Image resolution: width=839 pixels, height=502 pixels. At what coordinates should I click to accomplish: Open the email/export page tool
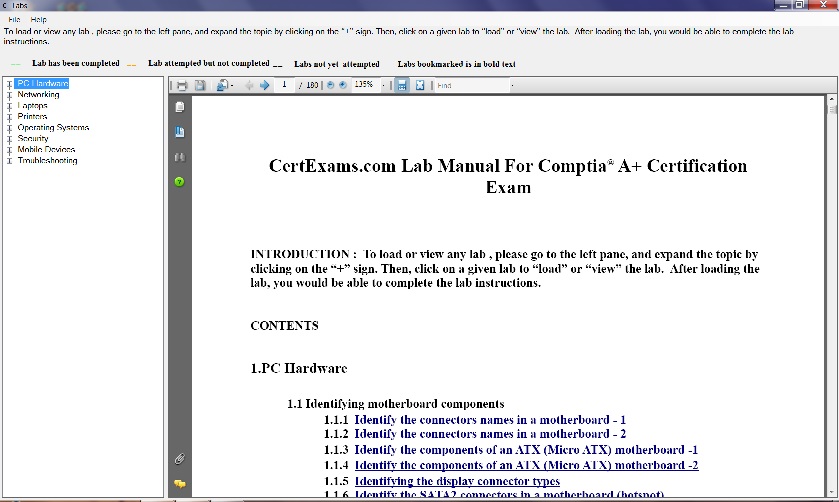click(222, 86)
